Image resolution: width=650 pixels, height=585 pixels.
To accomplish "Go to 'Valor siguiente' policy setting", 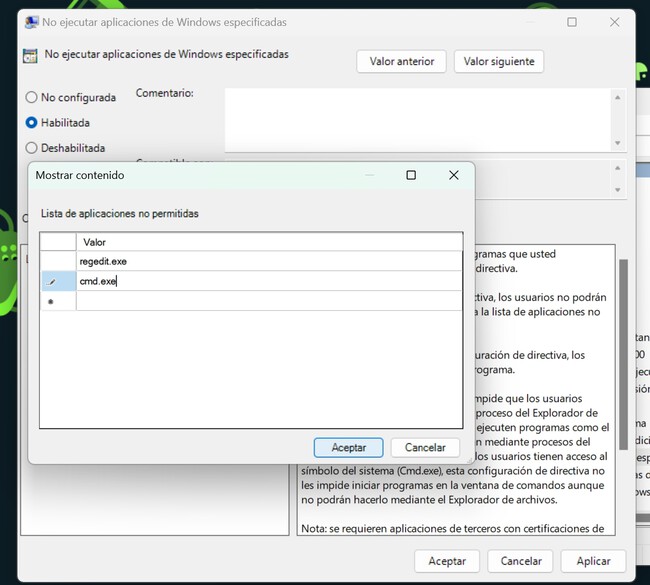I will point(499,61).
